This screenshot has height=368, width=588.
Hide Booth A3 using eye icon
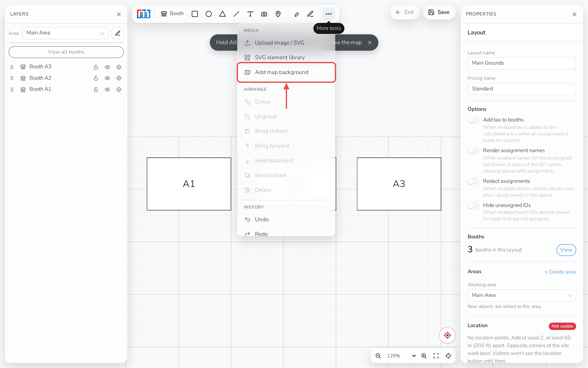coord(107,67)
